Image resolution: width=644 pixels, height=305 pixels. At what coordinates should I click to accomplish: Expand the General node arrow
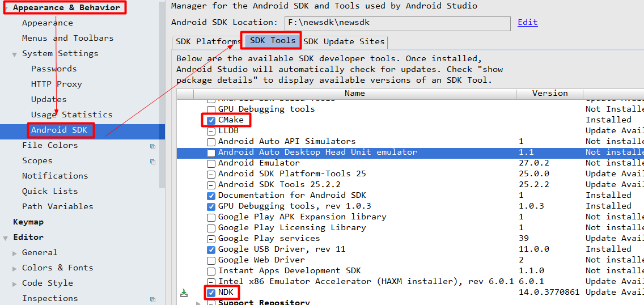[15, 253]
